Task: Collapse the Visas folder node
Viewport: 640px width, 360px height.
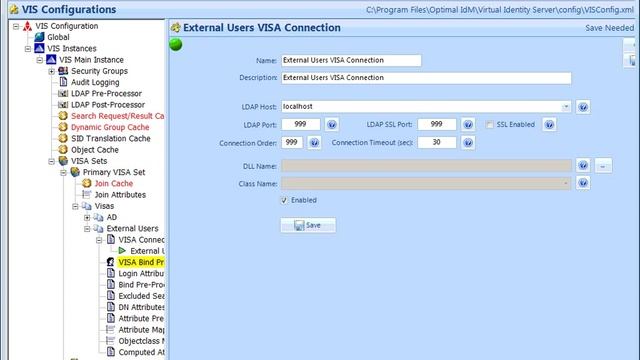Action: click(75, 206)
